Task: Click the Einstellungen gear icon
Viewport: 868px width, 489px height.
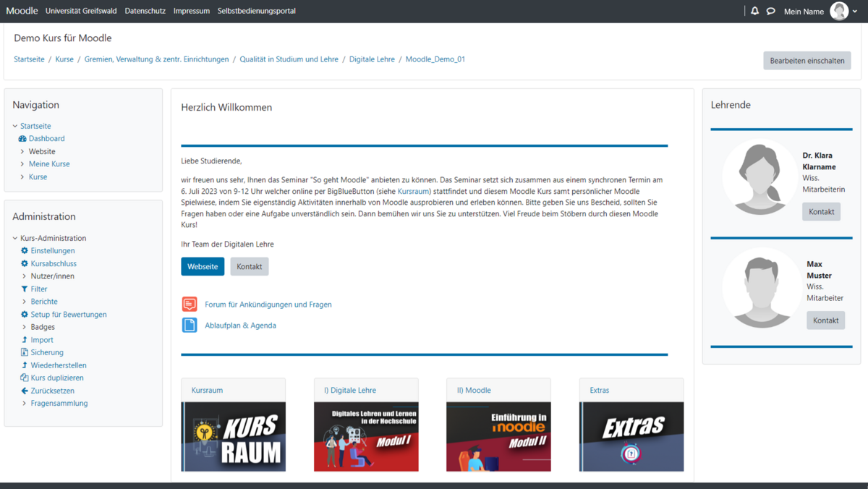Action: click(x=25, y=250)
